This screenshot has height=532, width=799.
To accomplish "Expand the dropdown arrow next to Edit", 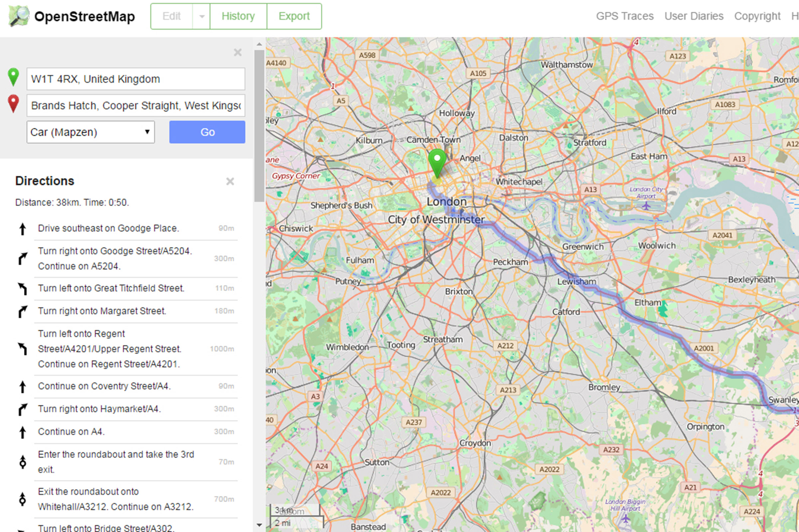I will pyautogui.click(x=202, y=16).
